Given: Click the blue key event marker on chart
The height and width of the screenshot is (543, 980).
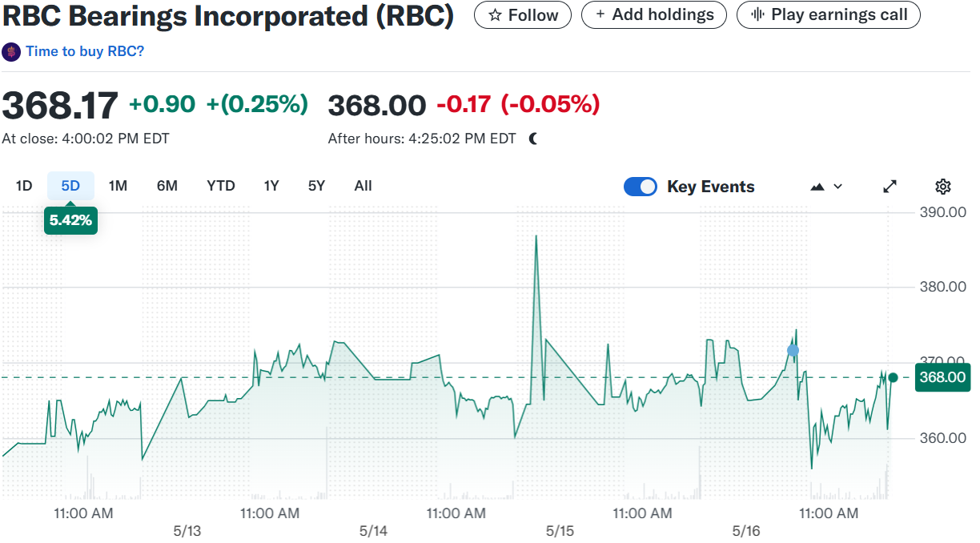Looking at the screenshot, I should click(x=793, y=350).
